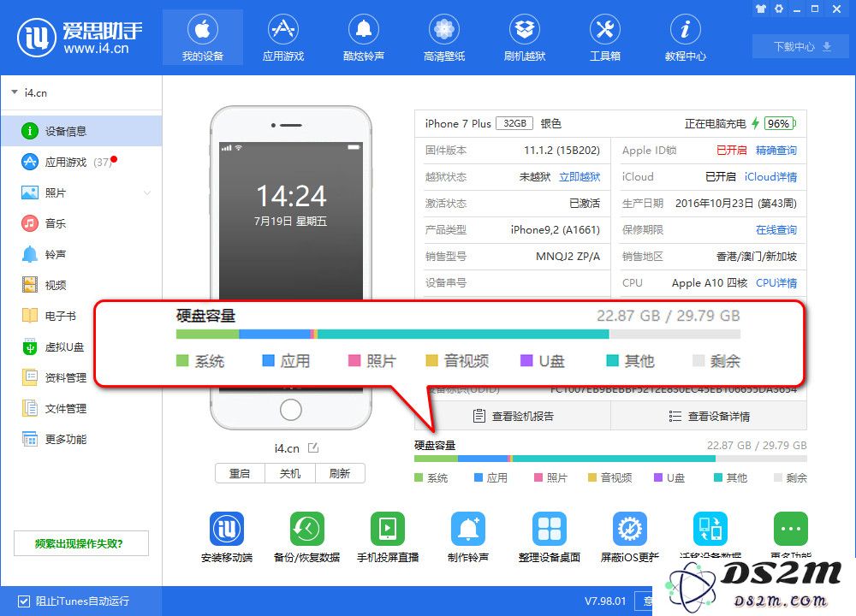Click the 32GB capacity badge
The image size is (856, 616).
point(514,123)
